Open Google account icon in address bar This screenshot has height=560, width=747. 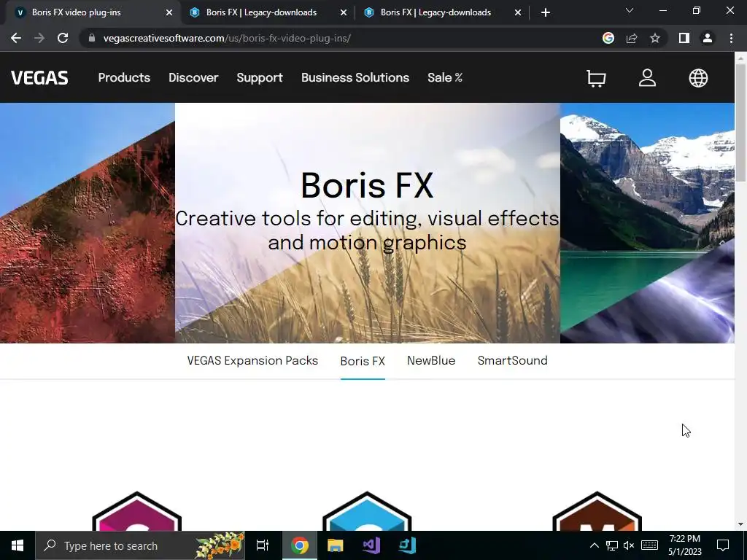click(608, 38)
